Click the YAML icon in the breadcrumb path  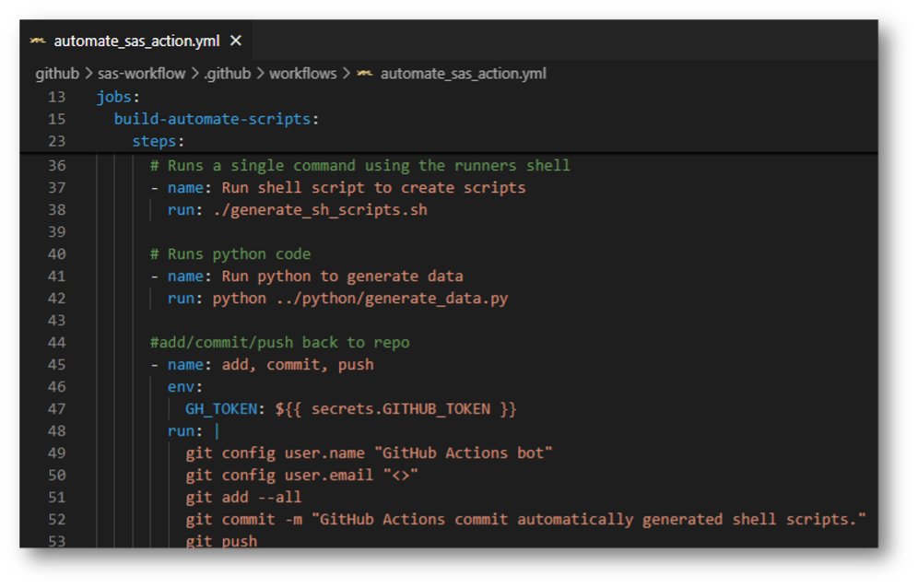[365, 73]
